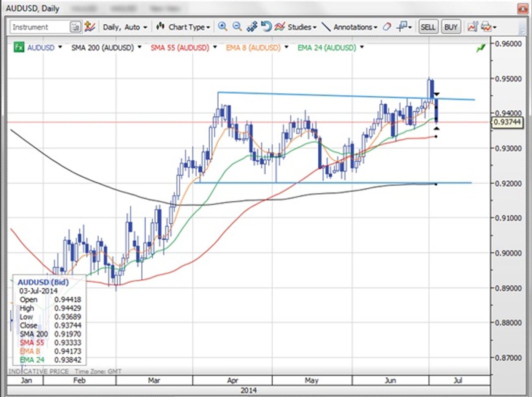The image size is (532, 397).
Task: Open the Daily, Auto interval dropdown
Action: click(124, 27)
